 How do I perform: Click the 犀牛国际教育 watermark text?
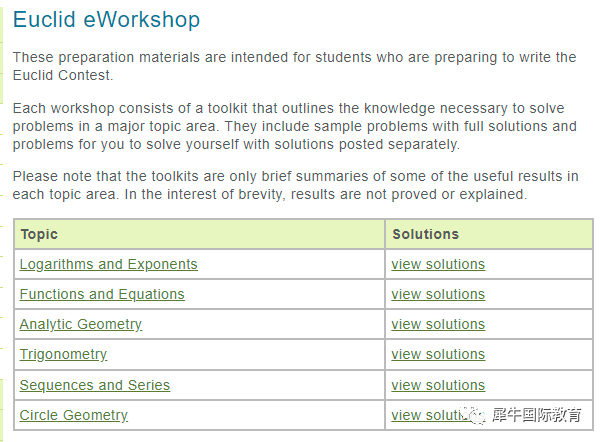[x=537, y=415]
